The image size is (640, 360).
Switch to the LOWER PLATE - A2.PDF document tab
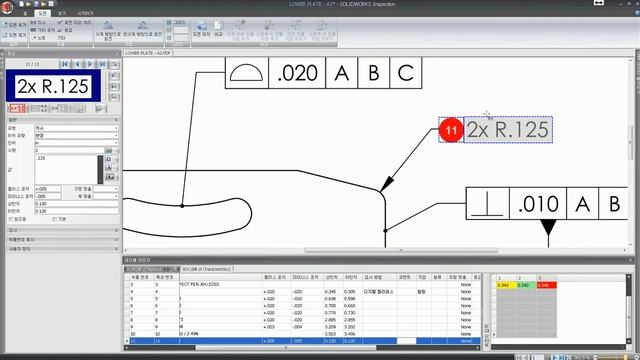coord(148,53)
